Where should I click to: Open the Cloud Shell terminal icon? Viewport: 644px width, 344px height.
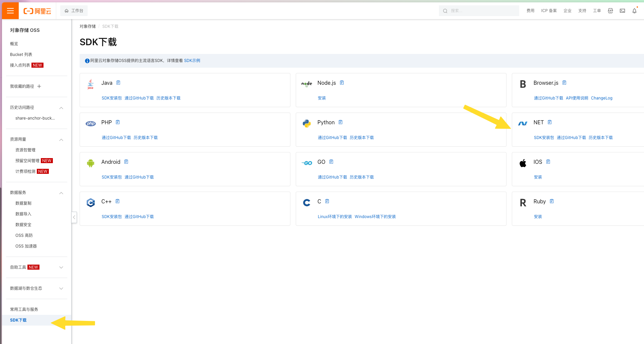click(x=622, y=11)
